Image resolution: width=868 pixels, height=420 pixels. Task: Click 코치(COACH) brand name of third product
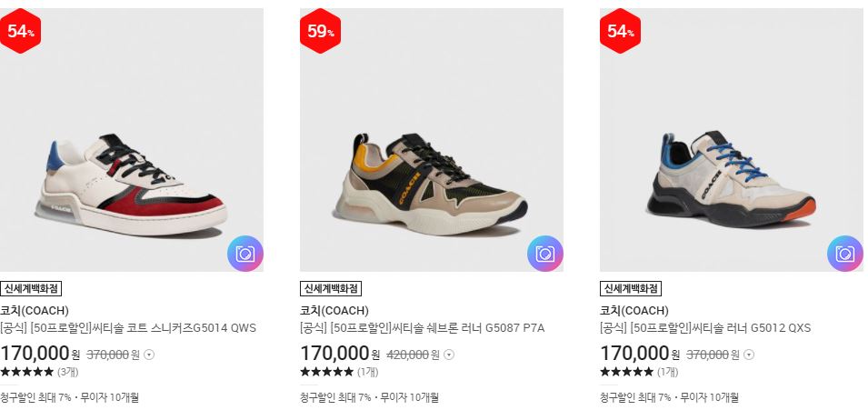coord(634,310)
